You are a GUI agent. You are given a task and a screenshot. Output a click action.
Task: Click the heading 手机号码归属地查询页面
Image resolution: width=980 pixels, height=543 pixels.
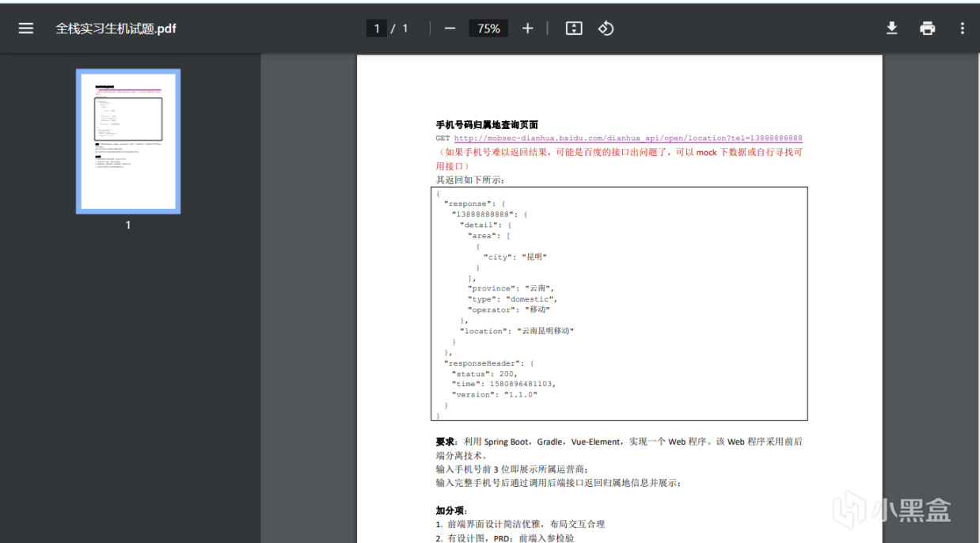[487, 124]
